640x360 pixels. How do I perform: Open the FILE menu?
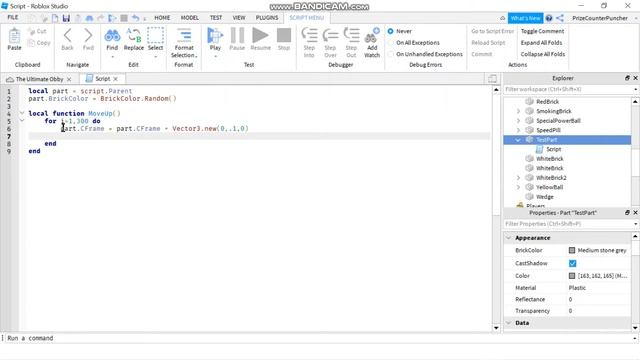pyautogui.click(x=13, y=18)
